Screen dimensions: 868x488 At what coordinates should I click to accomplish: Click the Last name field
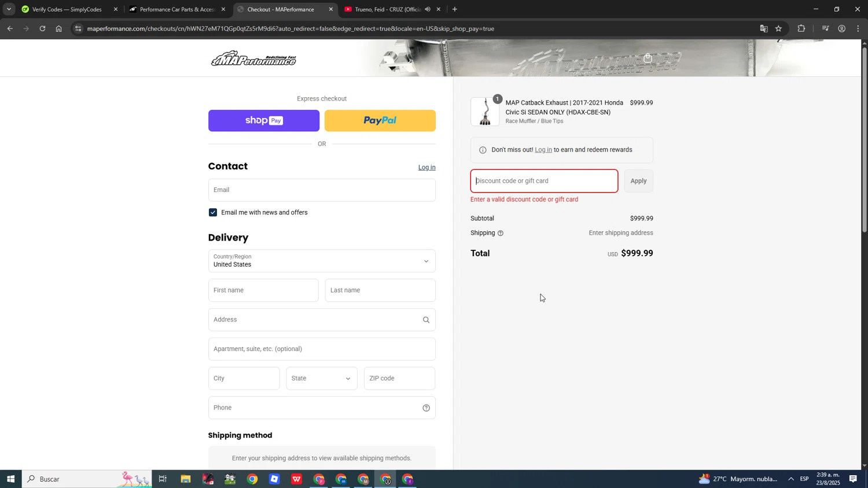380,290
